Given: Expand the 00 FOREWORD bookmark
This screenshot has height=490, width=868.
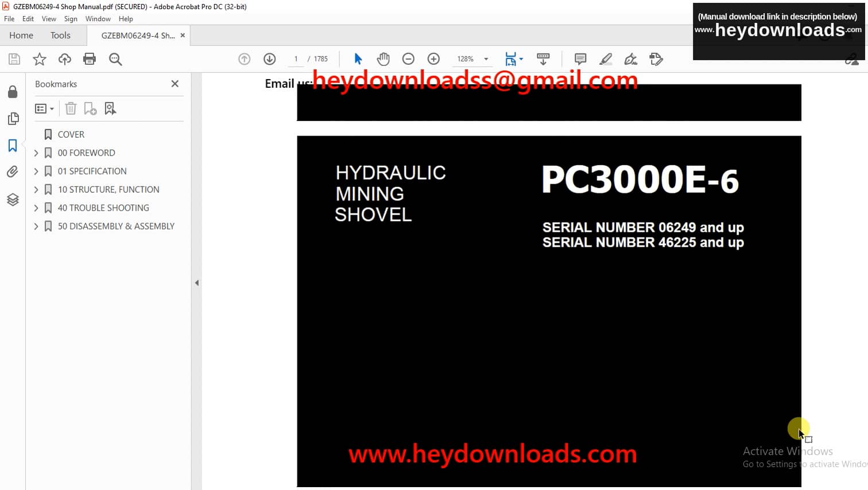Looking at the screenshot, I should [36, 153].
